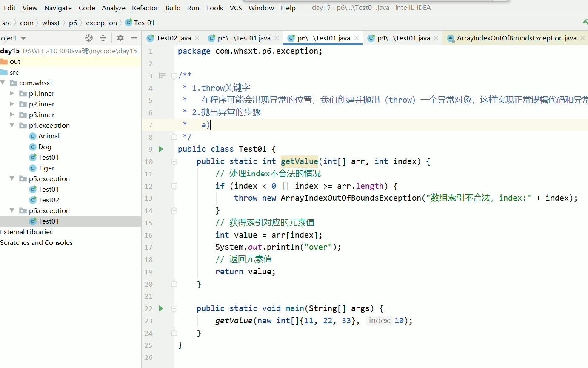
Task: Click the p6 breadcrumb
Action: (73, 23)
